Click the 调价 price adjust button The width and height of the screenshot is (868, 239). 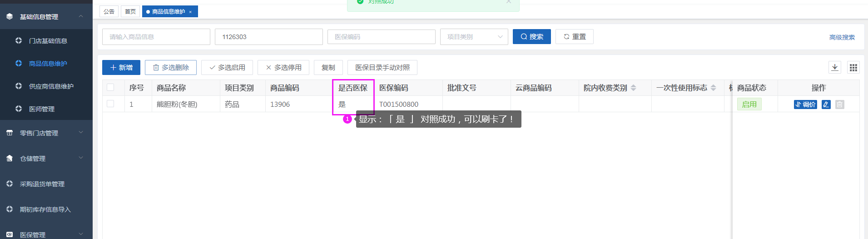click(805, 105)
